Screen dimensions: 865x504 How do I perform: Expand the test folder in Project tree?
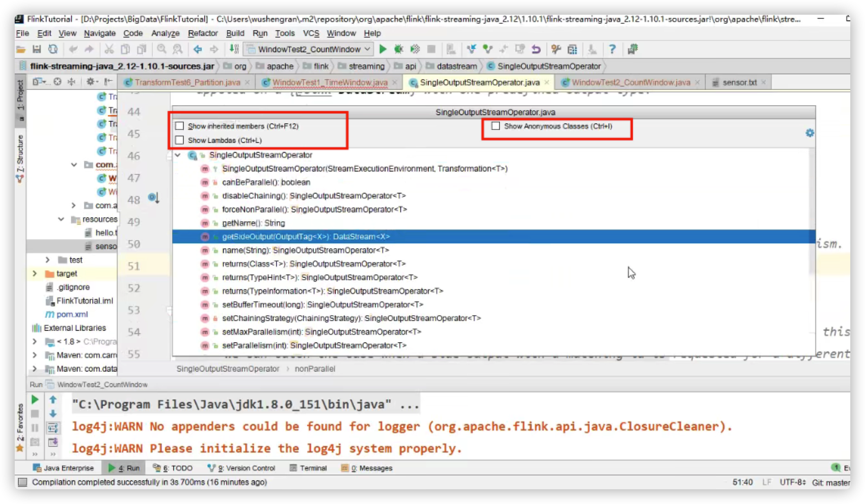[47, 260]
